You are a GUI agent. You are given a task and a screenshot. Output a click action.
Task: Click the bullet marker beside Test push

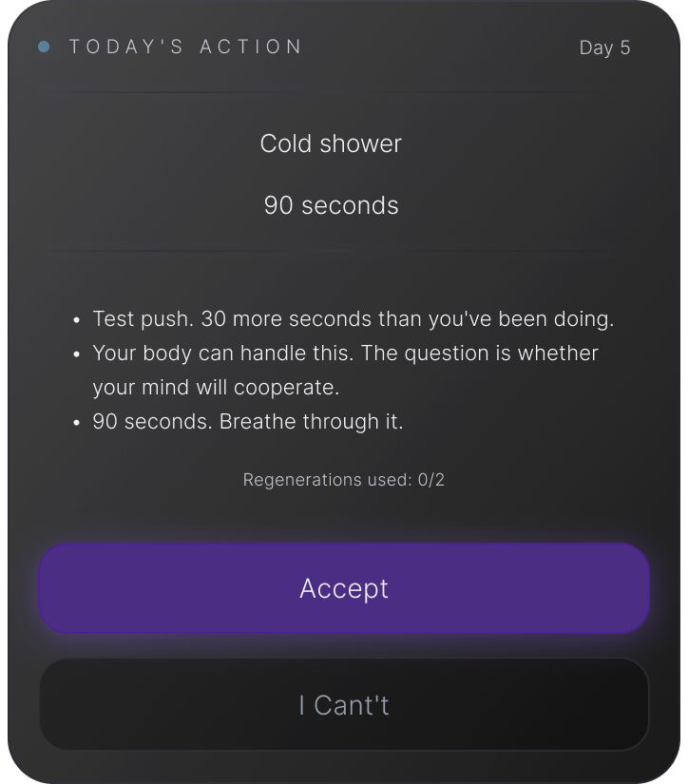pos(76,320)
